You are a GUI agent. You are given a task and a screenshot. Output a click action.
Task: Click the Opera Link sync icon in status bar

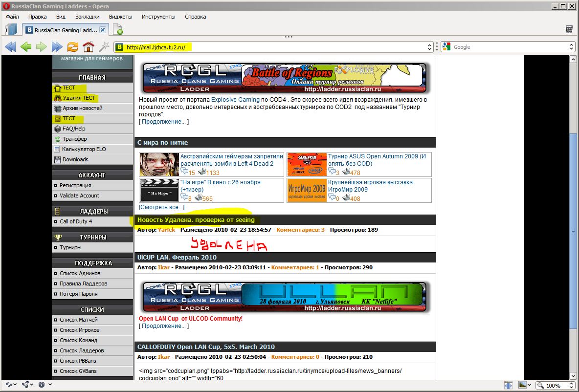point(8,385)
